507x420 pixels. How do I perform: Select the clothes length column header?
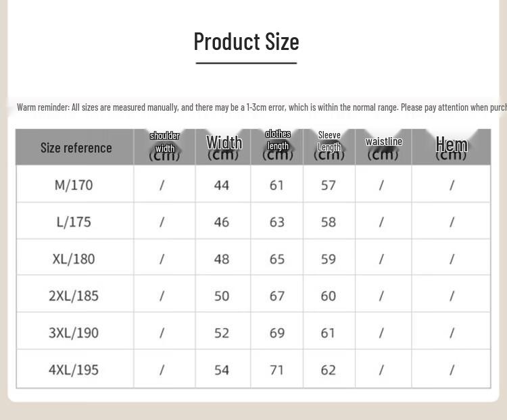tap(278, 145)
